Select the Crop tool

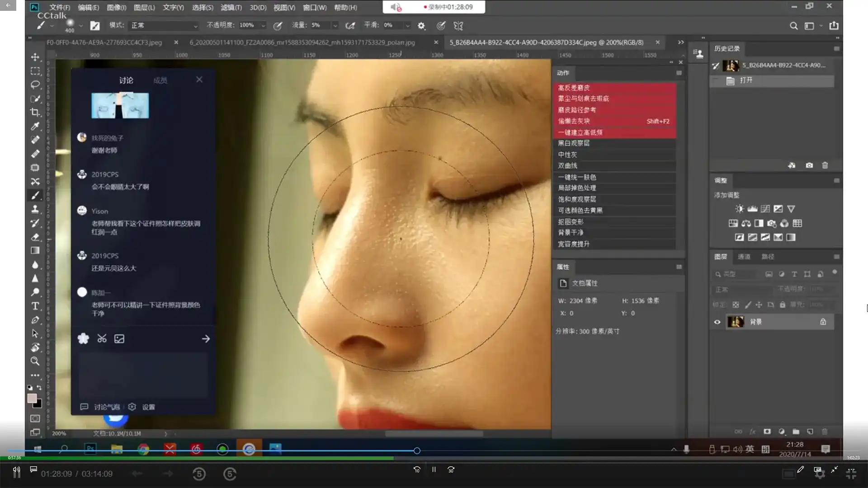[35, 113]
